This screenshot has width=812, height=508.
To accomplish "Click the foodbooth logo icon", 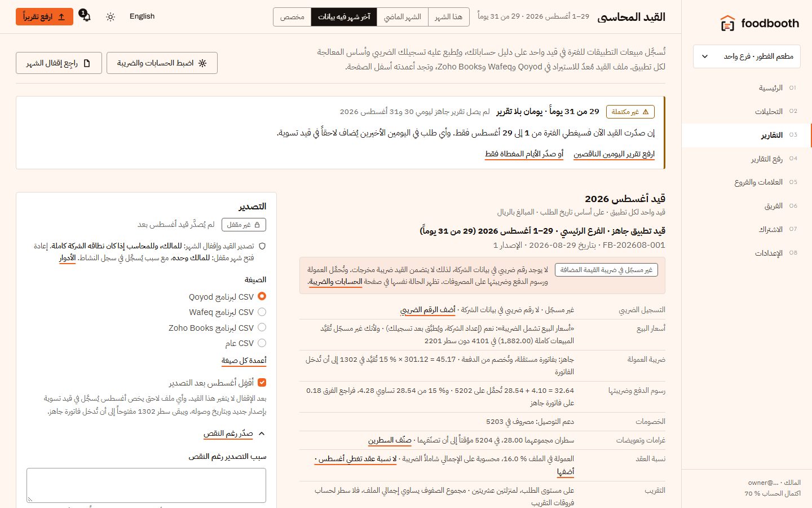I will [727, 23].
